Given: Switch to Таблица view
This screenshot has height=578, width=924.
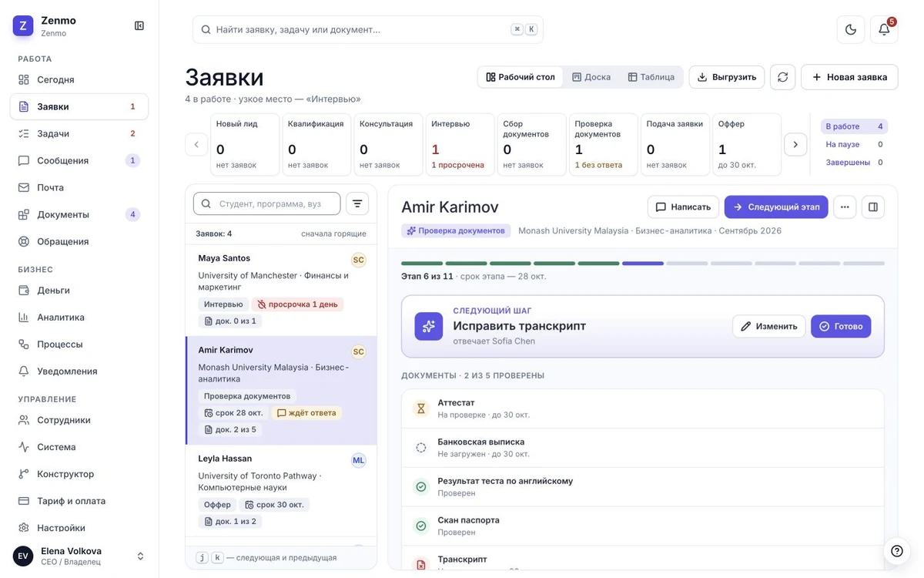Looking at the screenshot, I should 651,77.
